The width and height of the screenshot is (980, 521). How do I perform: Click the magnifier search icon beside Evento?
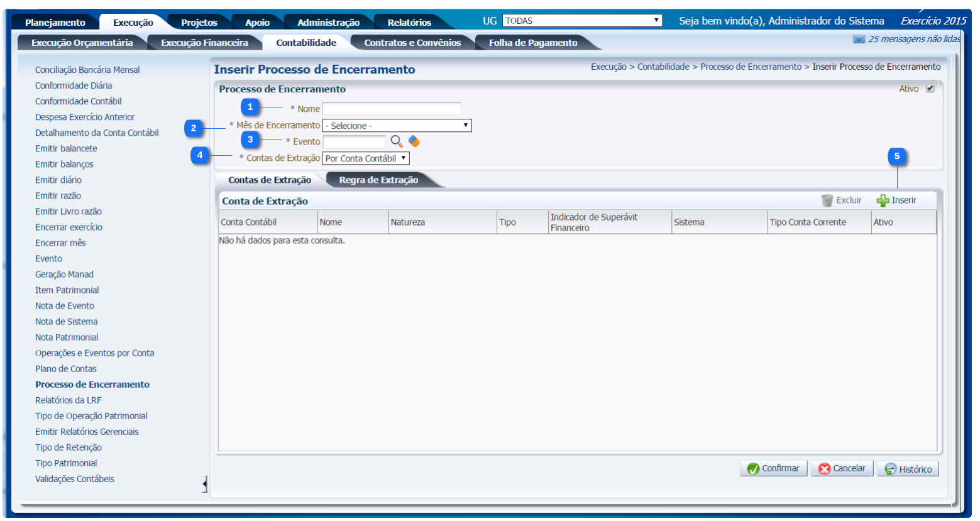[397, 141]
